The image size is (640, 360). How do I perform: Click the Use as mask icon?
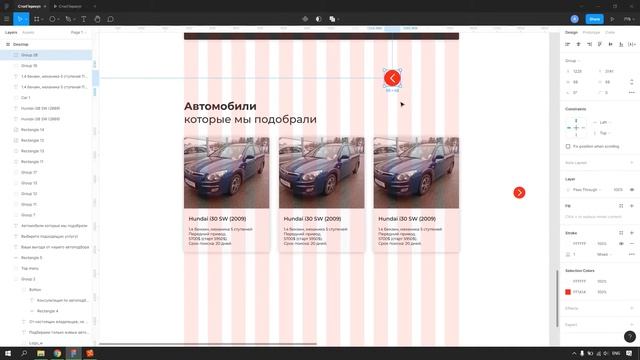click(318, 19)
